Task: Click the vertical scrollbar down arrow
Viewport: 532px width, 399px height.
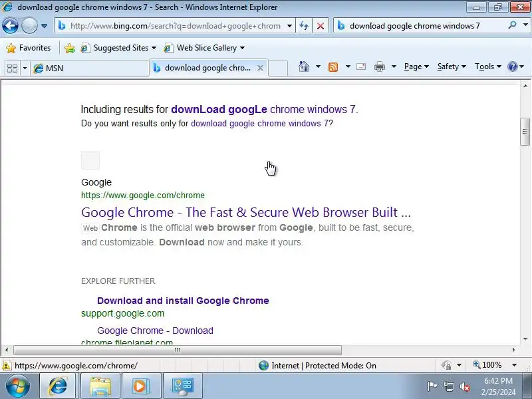Action: 525,339
